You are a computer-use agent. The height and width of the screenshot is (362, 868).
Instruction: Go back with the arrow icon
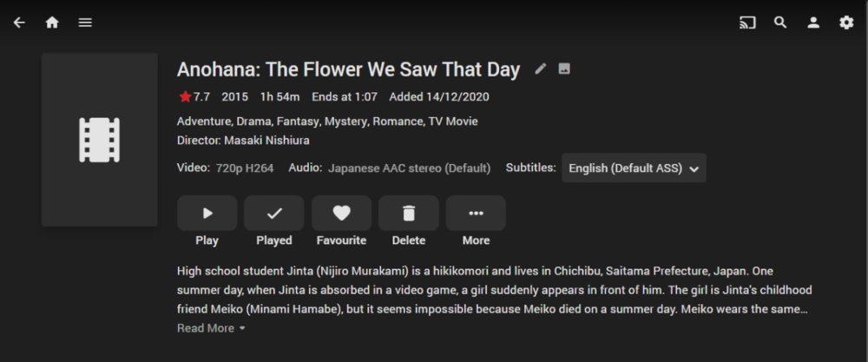pyautogui.click(x=19, y=23)
